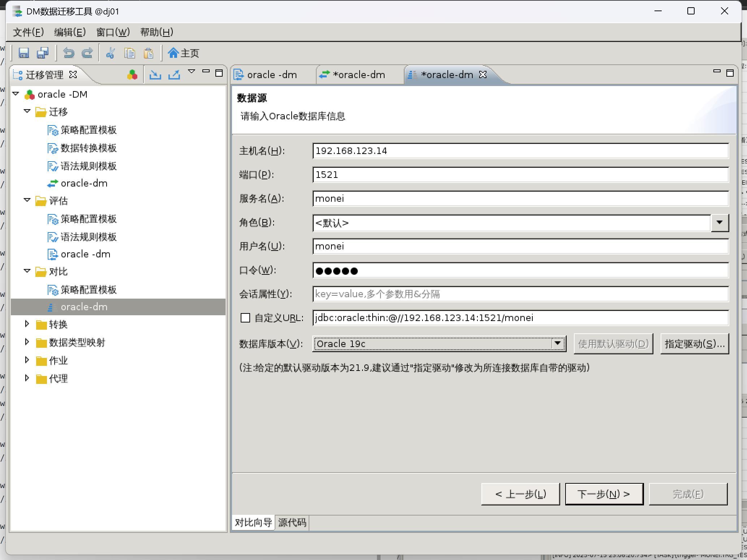747x560 pixels.
Task: Click the import icon in 迁移管理 panel
Action: (155, 74)
